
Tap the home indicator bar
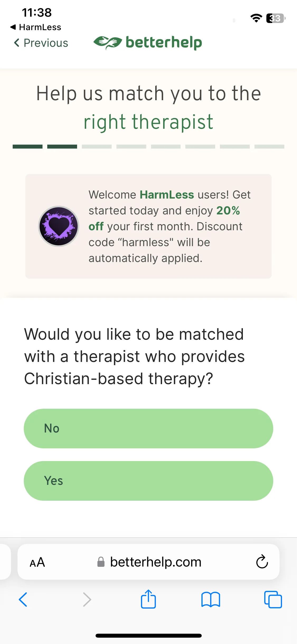point(148,636)
